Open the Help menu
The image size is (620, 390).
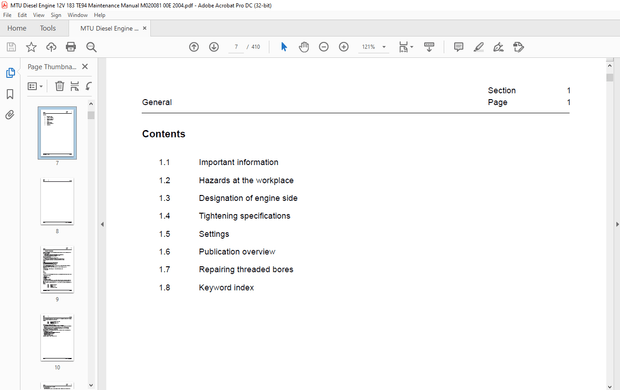(100, 15)
